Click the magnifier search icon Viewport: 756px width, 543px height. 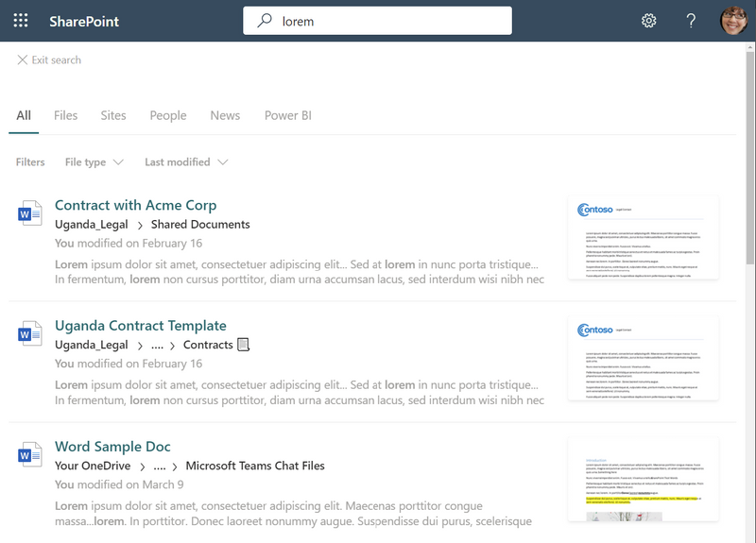(x=266, y=21)
